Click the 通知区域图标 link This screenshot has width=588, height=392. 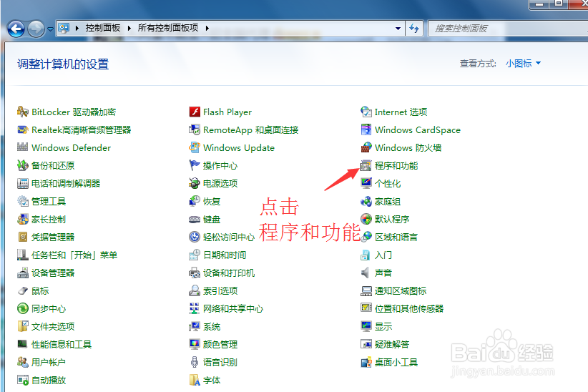401,290
